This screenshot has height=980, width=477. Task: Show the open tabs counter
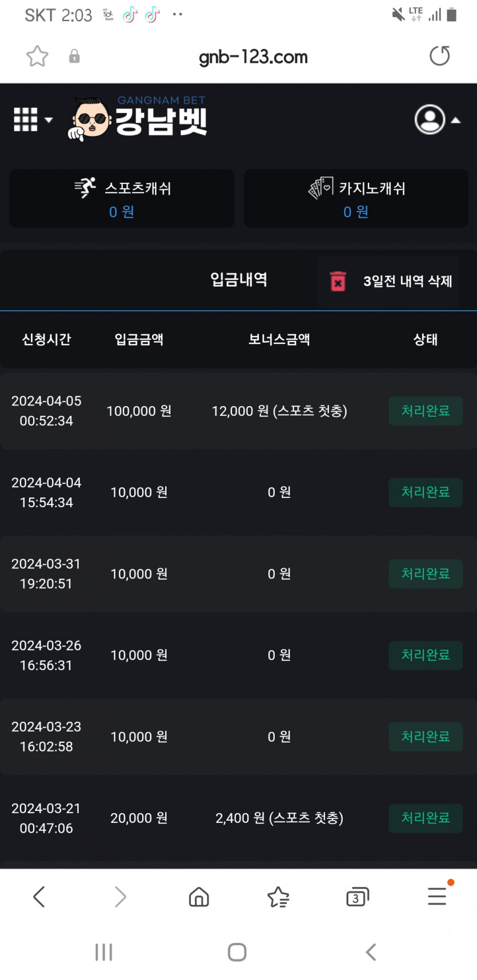[358, 897]
